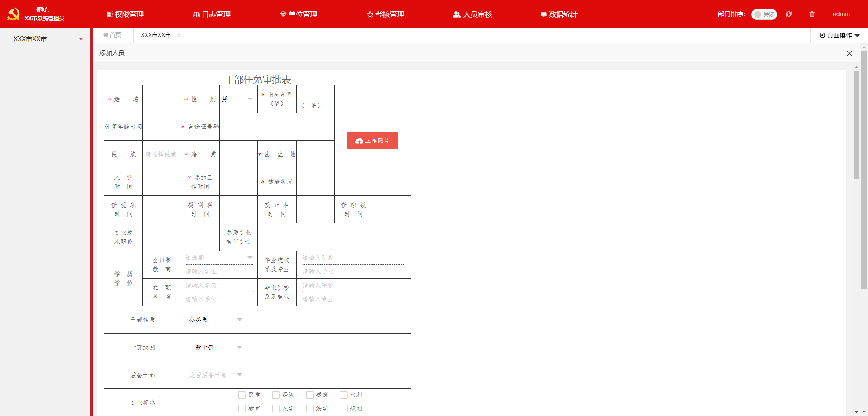Toggle the 部门排序 switch
Image resolution: width=868 pixels, height=416 pixels.
click(x=764, y=14)
